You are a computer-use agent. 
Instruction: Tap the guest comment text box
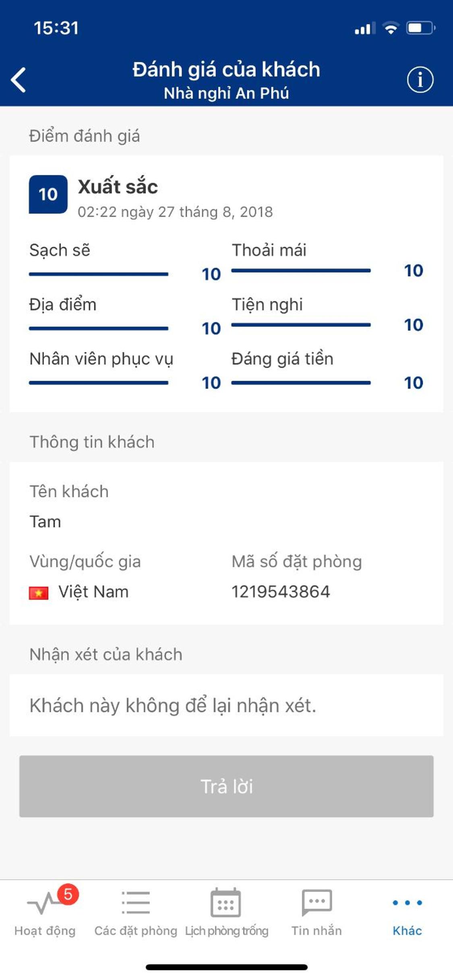pyautogui.click(x=226, y=706)
